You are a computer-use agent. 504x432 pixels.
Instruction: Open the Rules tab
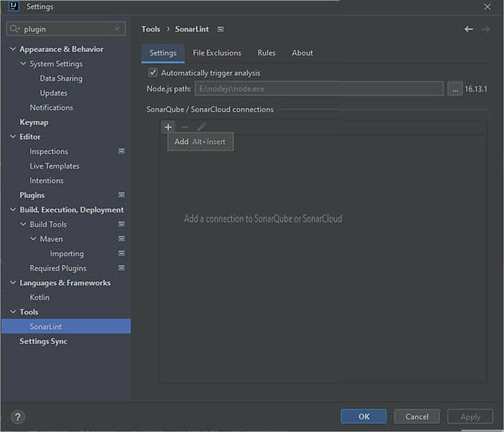(266, 53)
